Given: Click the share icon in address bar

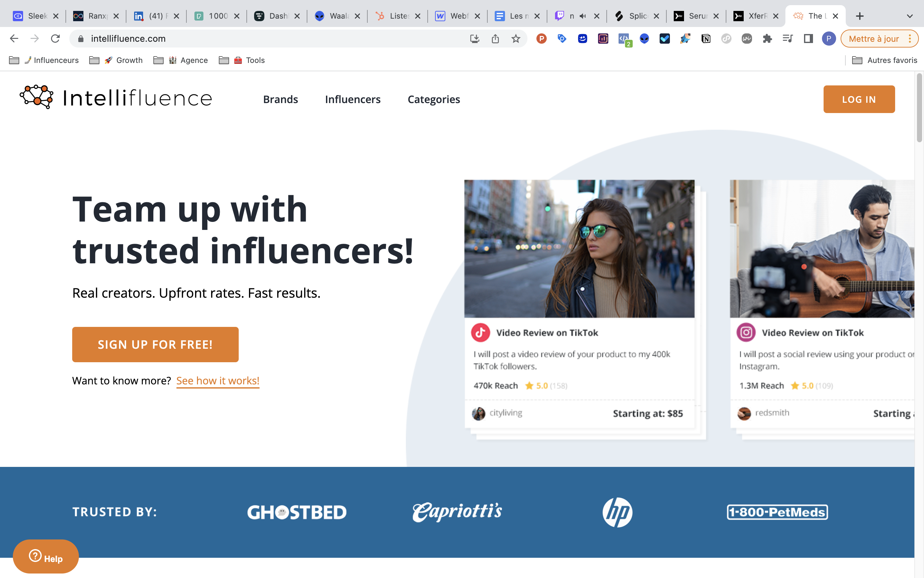Looking at the screenshot, I should pos(495,39).
